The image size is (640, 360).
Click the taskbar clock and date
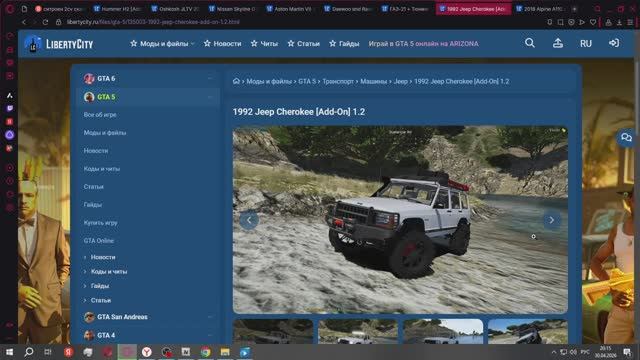(x=605, y=352)
